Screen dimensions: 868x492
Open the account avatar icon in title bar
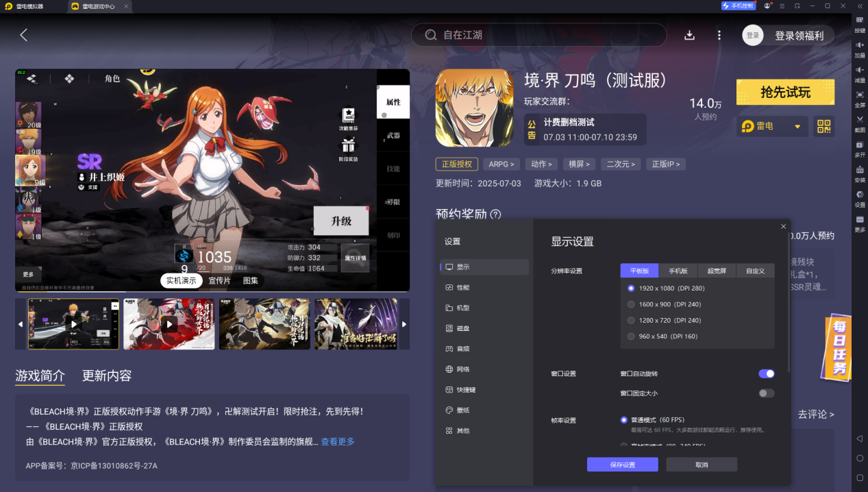coord(767,5)
